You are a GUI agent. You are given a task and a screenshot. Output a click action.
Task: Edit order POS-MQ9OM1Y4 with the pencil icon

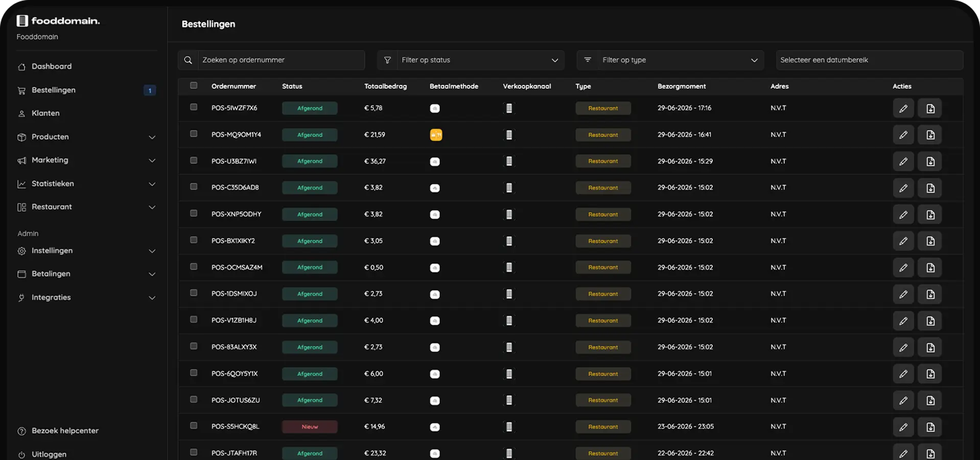(903, 135)
